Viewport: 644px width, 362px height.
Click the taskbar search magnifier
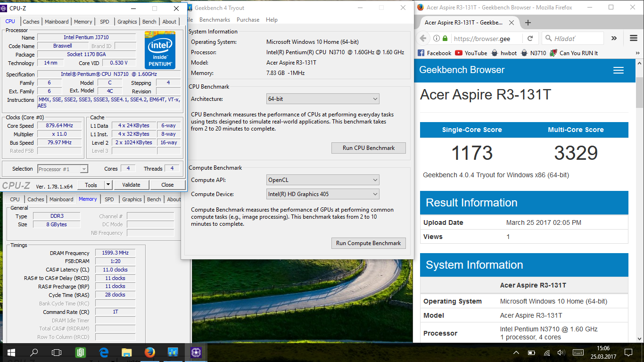34,352
